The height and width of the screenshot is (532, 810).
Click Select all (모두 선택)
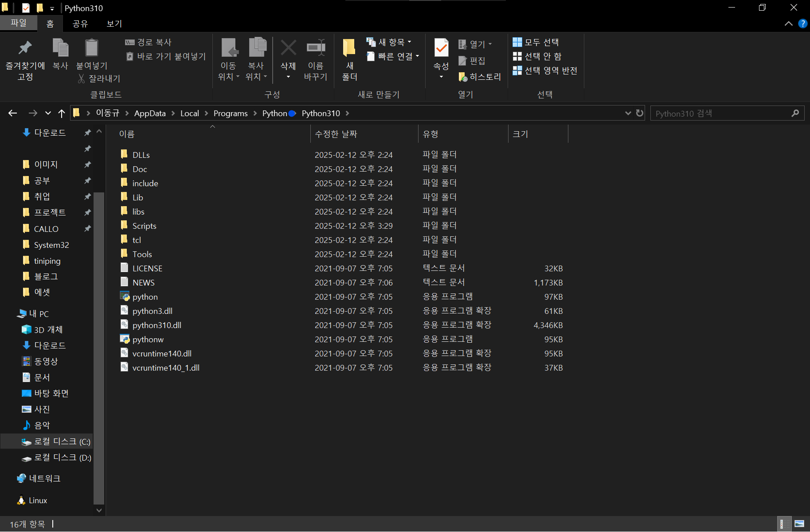tap(536, 42)
